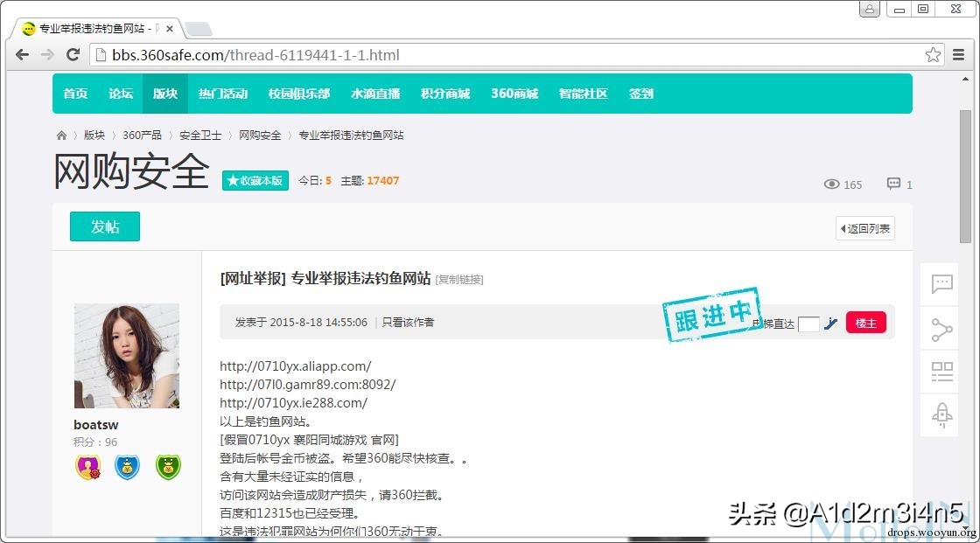Open 积分商城 navigation item

coord(445,94)
